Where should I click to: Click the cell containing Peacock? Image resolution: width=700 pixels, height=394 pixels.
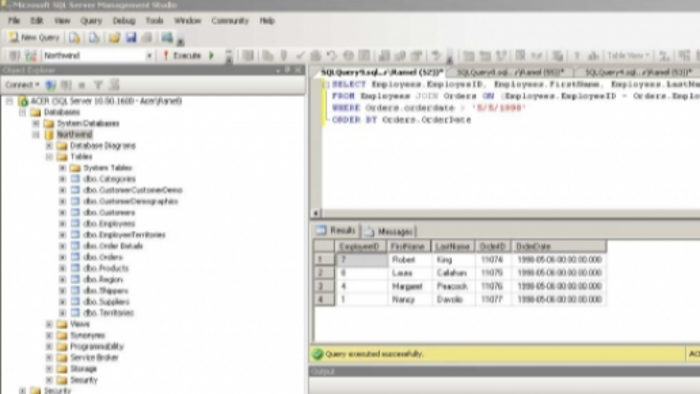(x=453, y=286)
